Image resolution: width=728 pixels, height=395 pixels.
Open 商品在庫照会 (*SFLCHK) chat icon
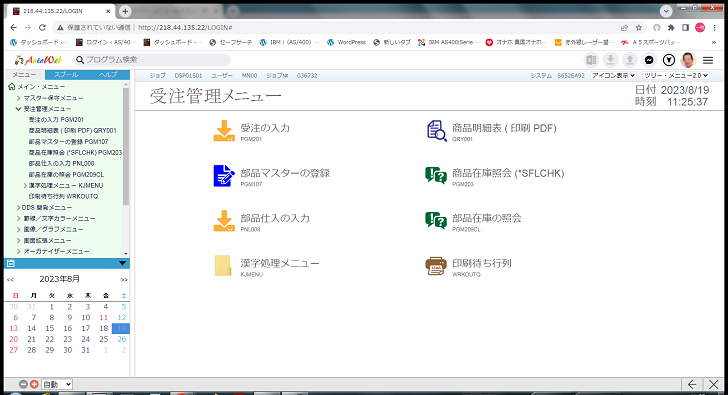pos(436,175)
